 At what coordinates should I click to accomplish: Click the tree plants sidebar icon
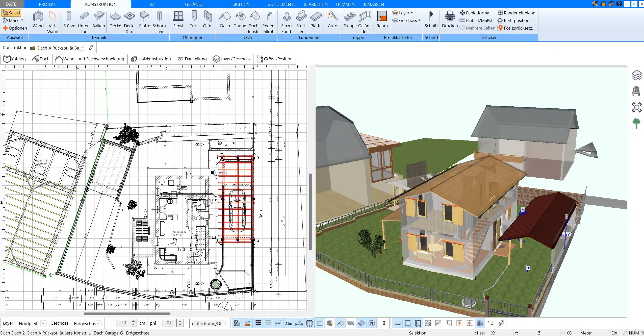(636, 124)
